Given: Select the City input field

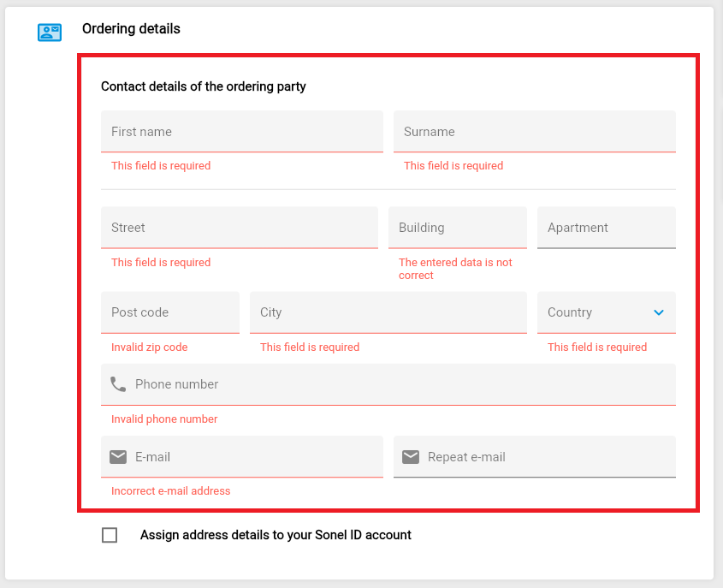Looking at the screenshot, I should [388, 312].
